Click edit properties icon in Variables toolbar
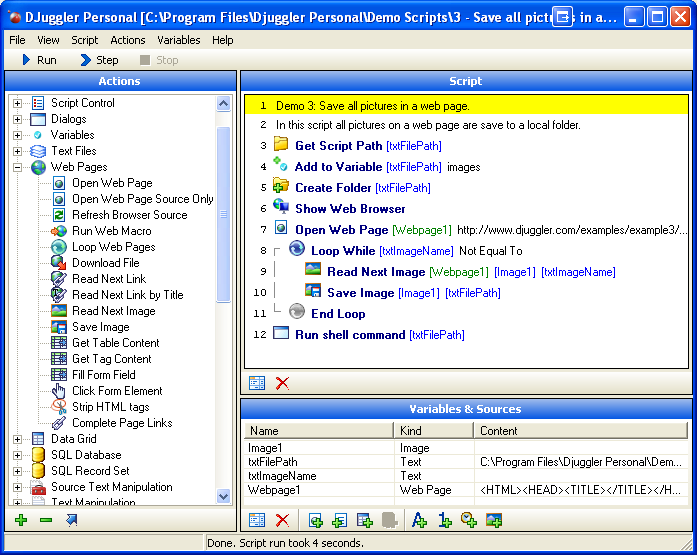This screenshot has width=697, height=555. [257, 520]
